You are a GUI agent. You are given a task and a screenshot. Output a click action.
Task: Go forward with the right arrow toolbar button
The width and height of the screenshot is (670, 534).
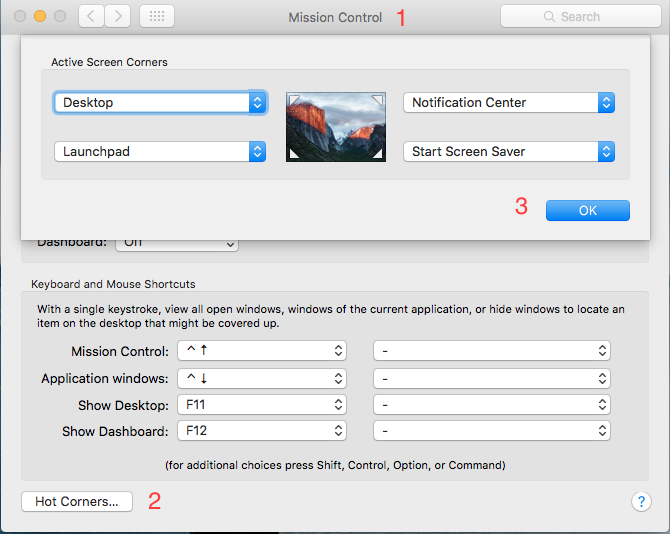[118, 16]
